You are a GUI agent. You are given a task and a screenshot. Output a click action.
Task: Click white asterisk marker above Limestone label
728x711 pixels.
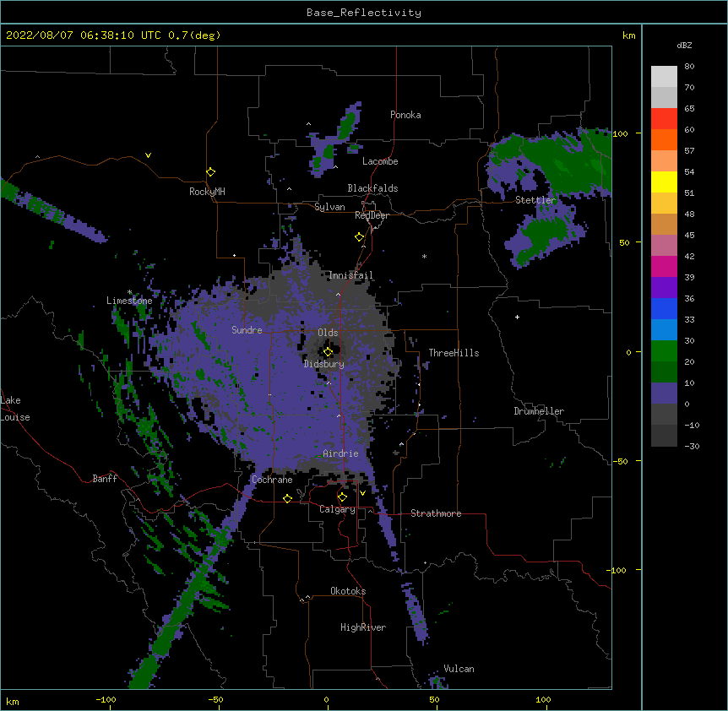click(129, 292)
